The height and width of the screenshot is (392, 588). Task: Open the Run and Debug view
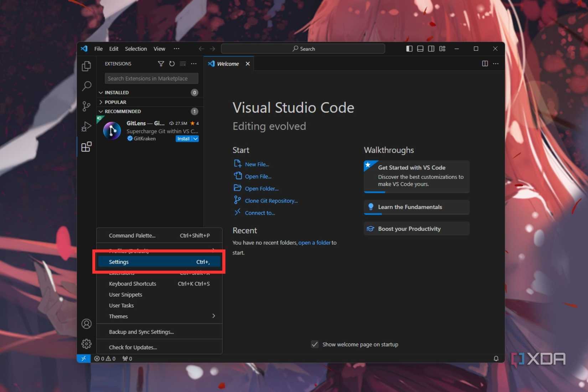click(86, 127)
